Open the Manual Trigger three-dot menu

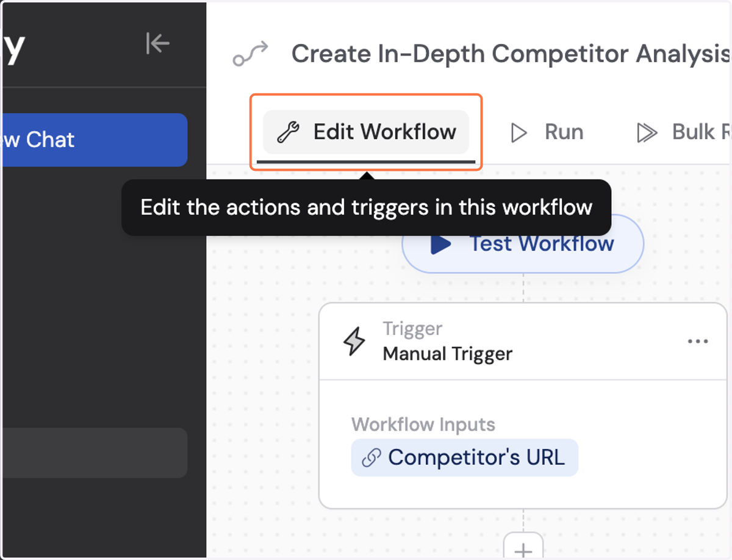698,341
